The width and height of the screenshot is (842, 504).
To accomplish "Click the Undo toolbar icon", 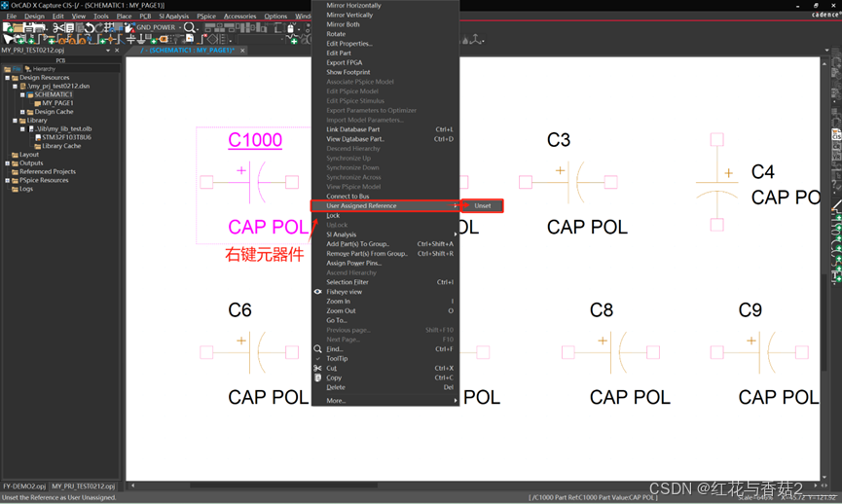I will (x=90, y=27).
